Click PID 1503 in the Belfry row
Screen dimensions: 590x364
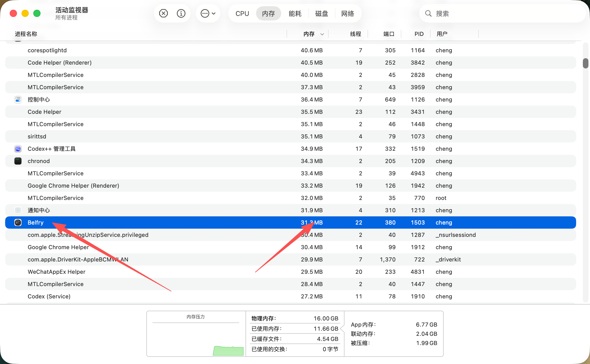[x=418, y=223]
